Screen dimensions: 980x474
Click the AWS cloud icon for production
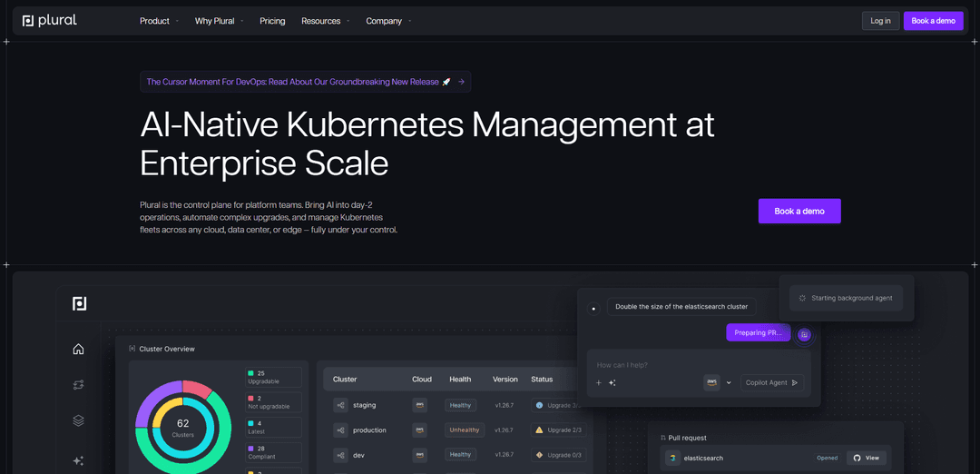420,430
